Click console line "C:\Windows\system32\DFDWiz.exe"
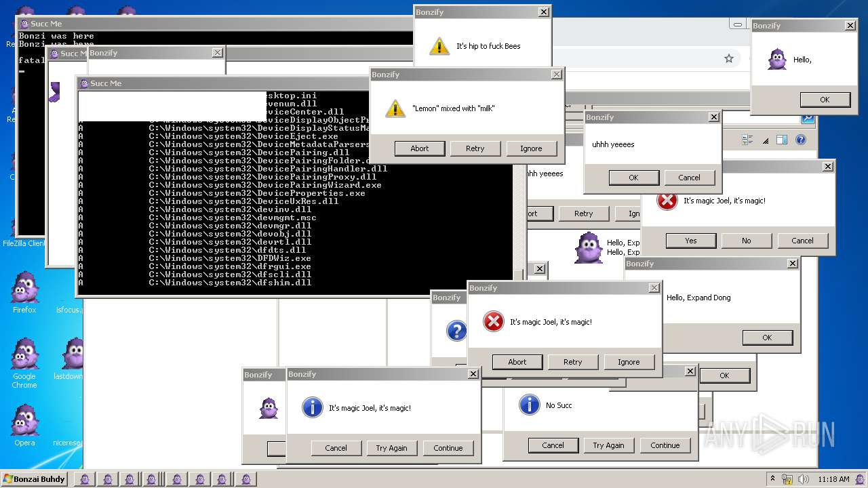868x488 pixels. pyautogui.click(x=230, y=258)
